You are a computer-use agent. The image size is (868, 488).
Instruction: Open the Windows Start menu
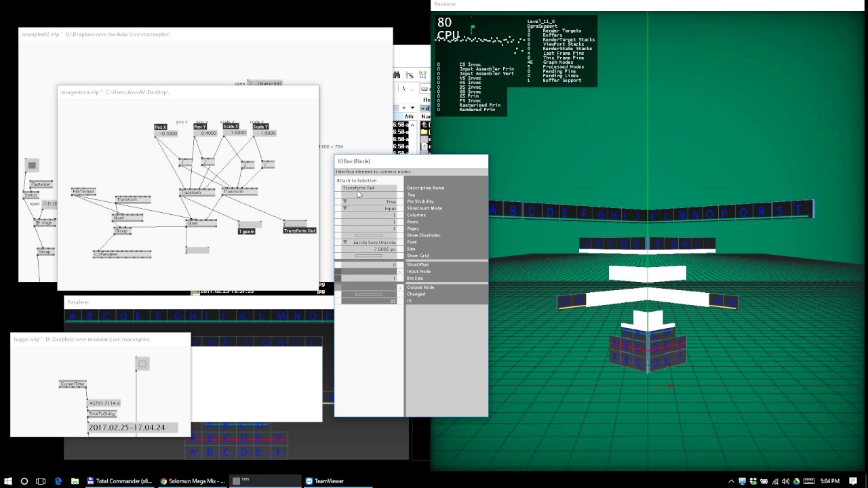click(x=7, y=481)
